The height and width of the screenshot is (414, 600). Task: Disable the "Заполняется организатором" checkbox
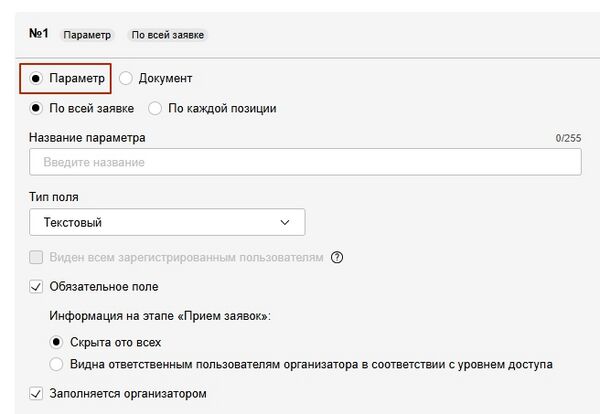(x=37, y=394)
